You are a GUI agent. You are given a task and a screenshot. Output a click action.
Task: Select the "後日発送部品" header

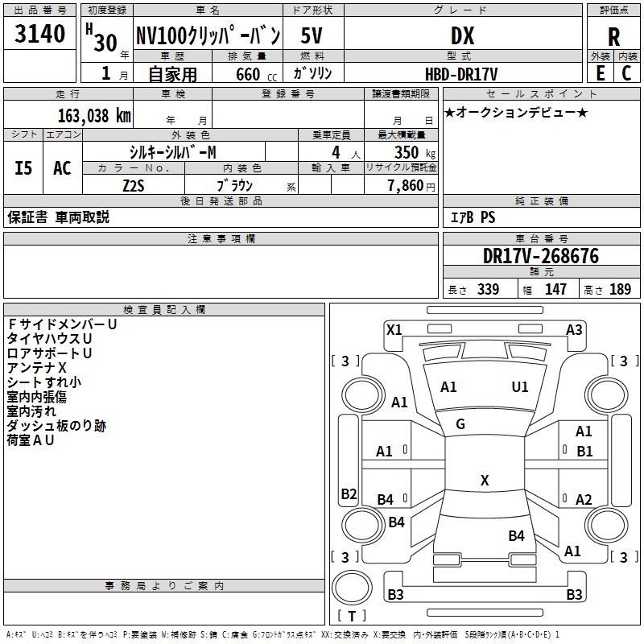pos(221,200)
